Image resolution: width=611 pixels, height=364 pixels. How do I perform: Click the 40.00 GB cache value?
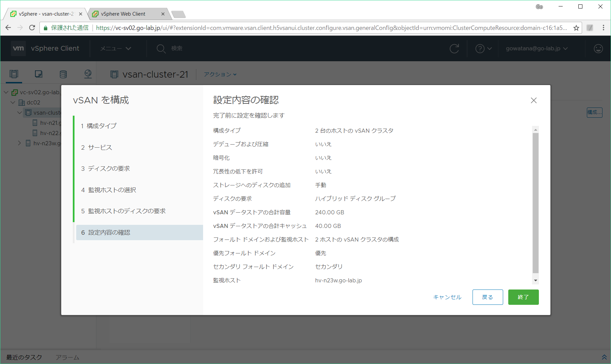[x=328, y=226]
